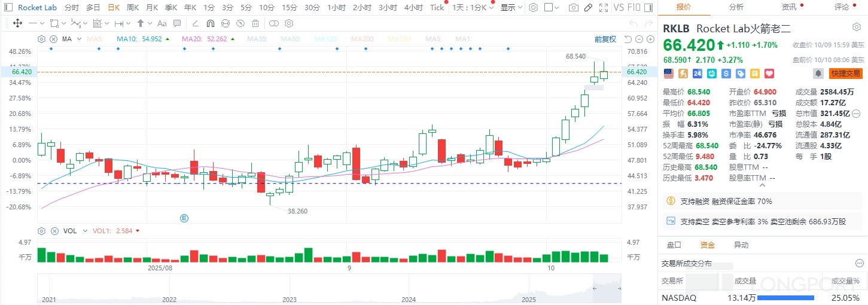868x305 pixels.
Task: Open stock panel settings gear icon
Action: [856, 28]
